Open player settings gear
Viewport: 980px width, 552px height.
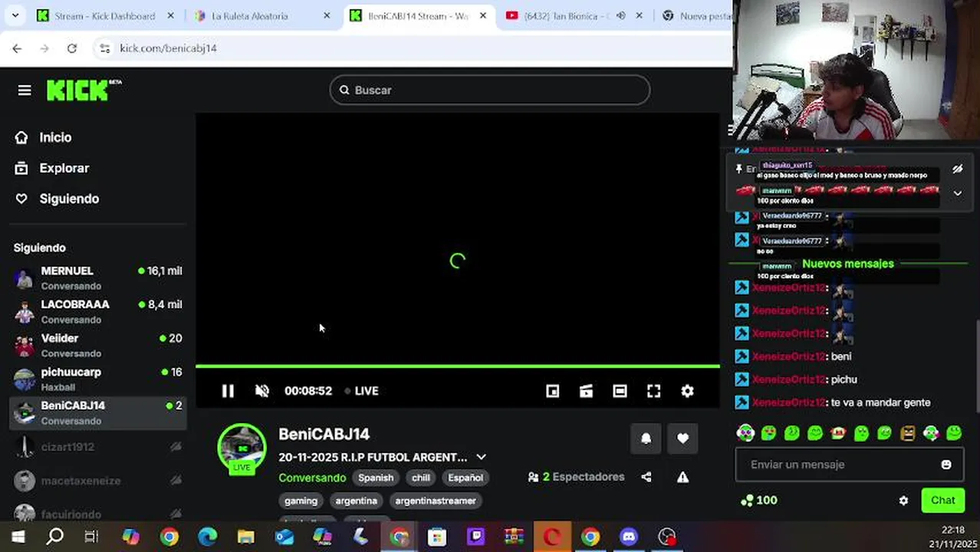(687, 391)
